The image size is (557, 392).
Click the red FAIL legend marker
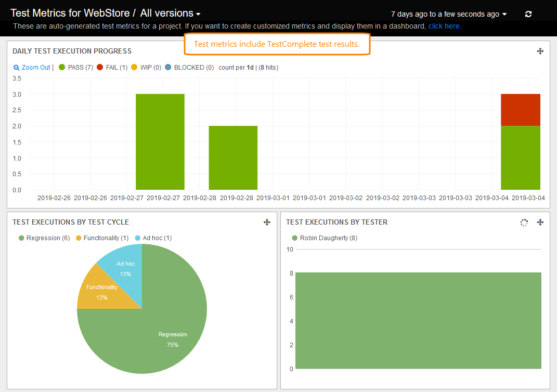(99, 67)
